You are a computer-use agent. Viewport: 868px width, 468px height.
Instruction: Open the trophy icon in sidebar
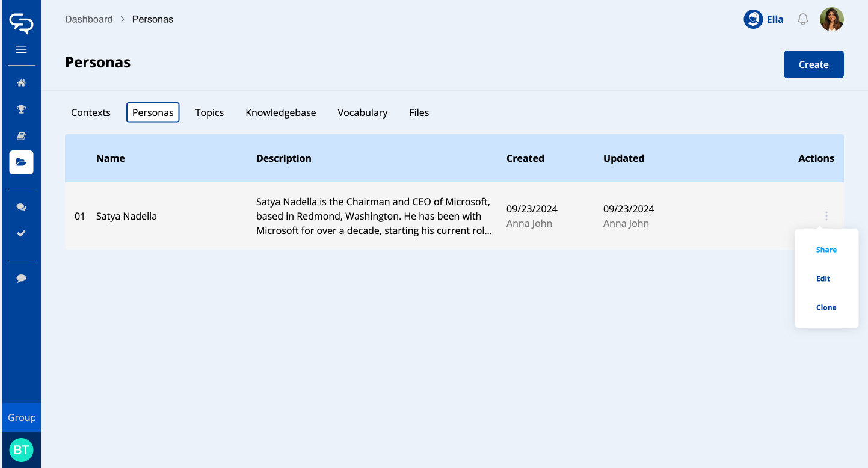[x=21, y=109]
